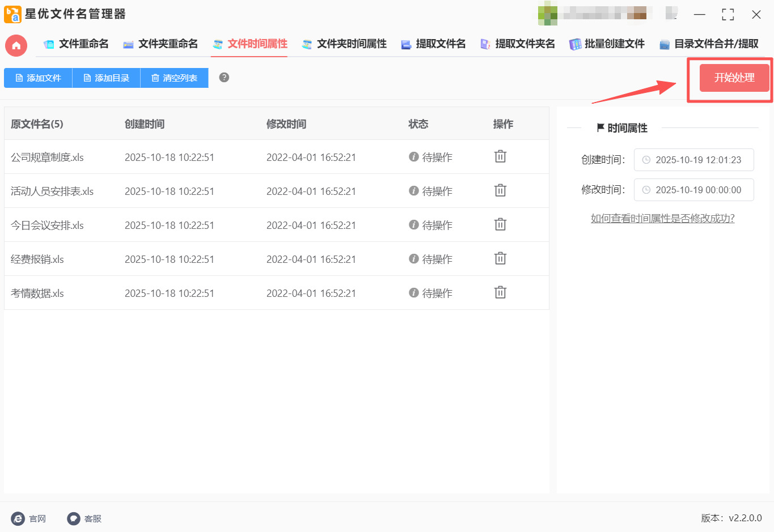
Task: Click 添加目录 to add a folder
Action: pos(106,78)
